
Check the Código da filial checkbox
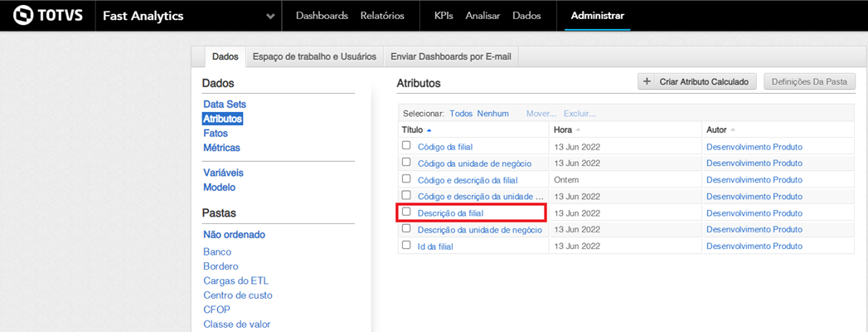pos(406,146)
